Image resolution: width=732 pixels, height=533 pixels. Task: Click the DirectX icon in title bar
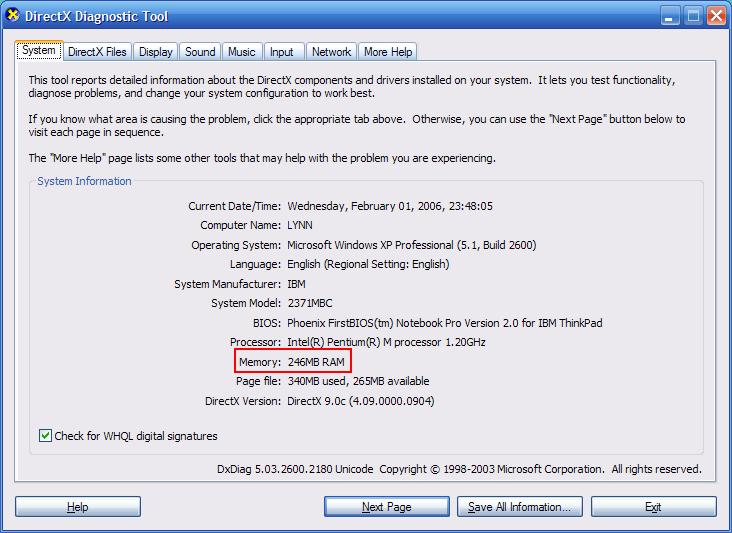(13, 15)
